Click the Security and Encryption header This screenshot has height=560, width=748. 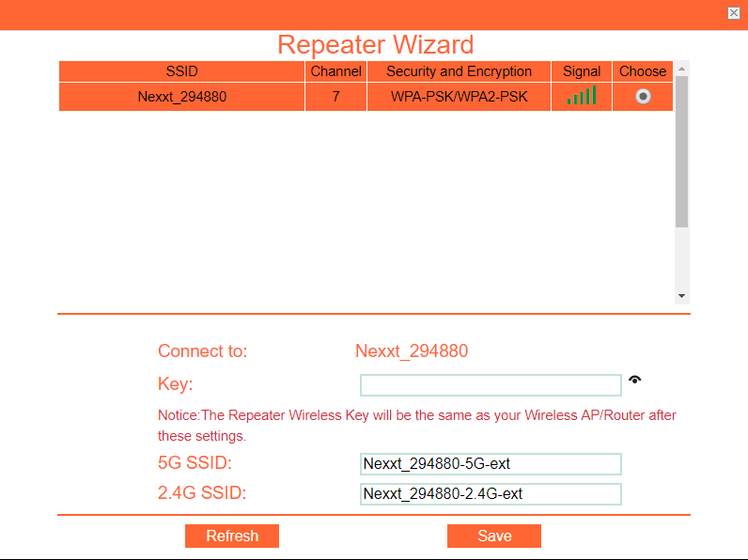click(459, 71)
